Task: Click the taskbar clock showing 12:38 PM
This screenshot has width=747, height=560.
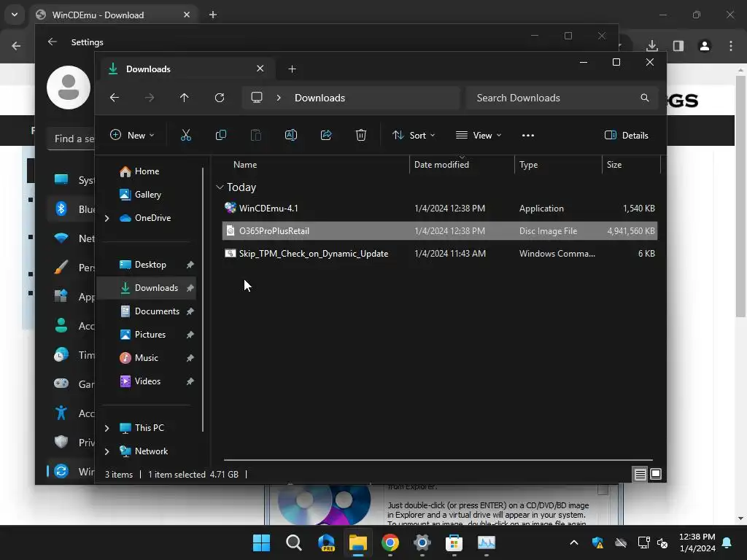Action: tap(697, 542)
